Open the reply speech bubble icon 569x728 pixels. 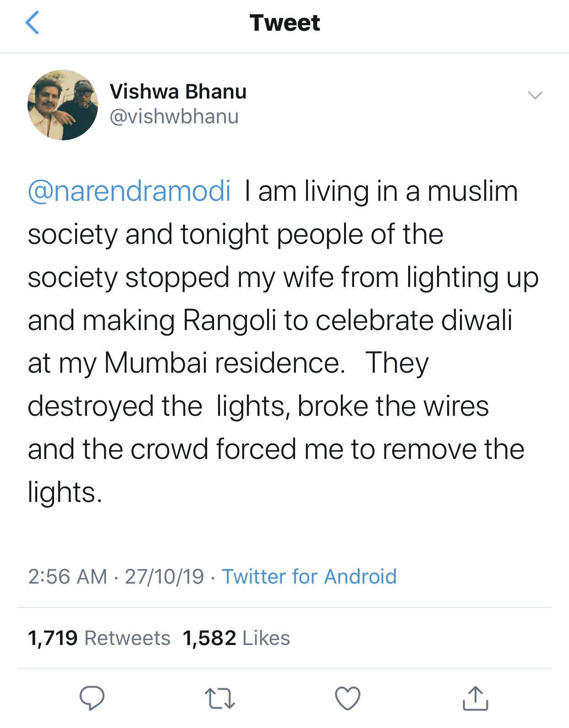[x=92, y=698]
